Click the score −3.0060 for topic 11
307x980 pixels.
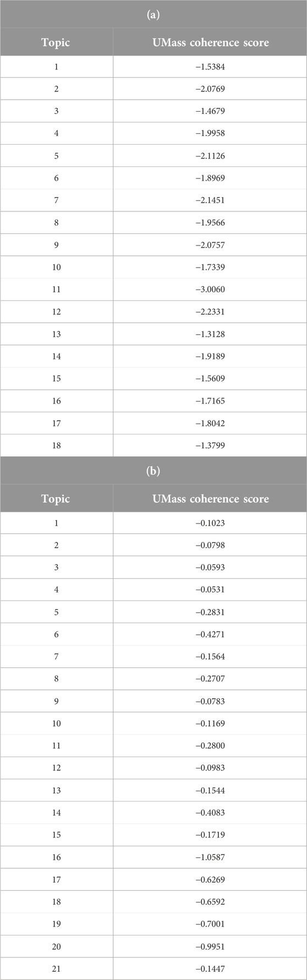[x=210, y=290]
